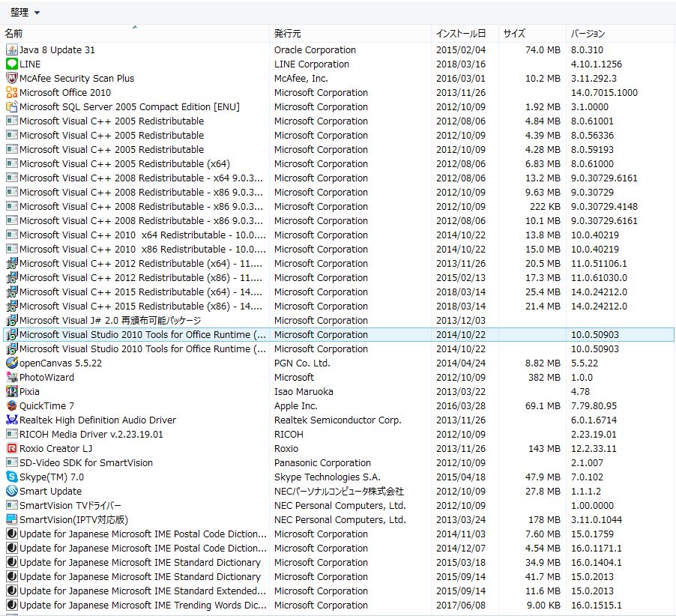Screen dimensions: 676x616
Task: Click the サイズ column header
Action: (532, 34)
